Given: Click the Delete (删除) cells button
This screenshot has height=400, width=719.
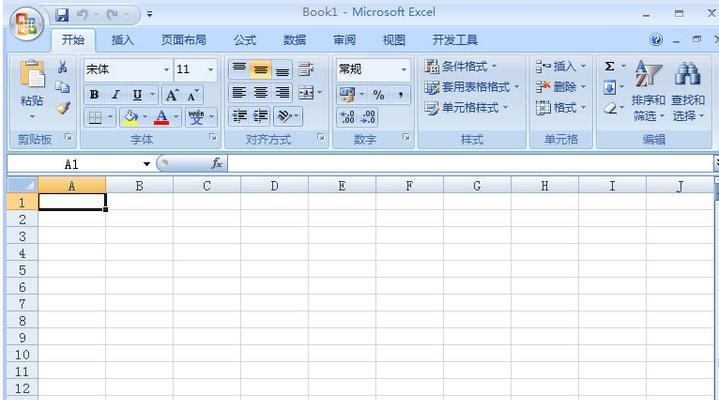Looking at the screenshot, I should pyautogui.click(x=561, y=87).
